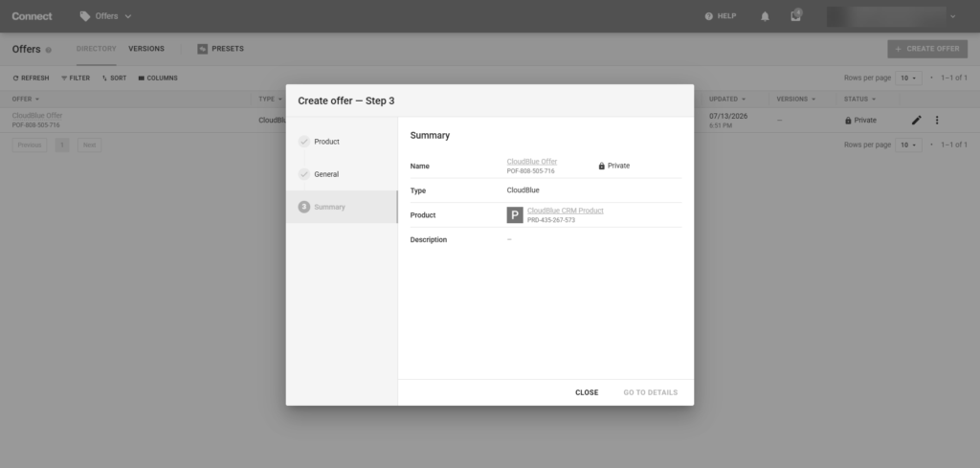
Task: Open the Filter options
Action: coord(76,78)
